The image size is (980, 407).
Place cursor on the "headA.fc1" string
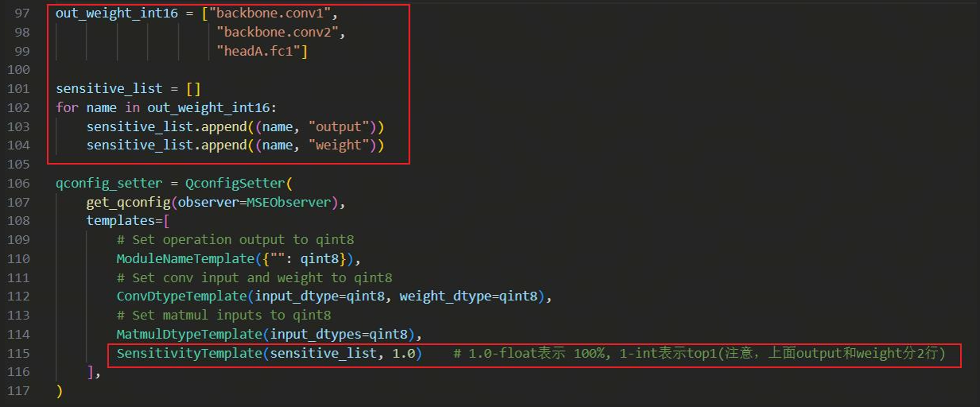tap(262, 51)
